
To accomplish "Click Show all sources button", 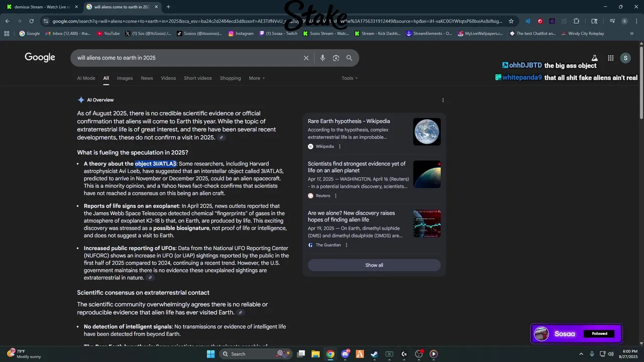I will click(x=374, y=265).
